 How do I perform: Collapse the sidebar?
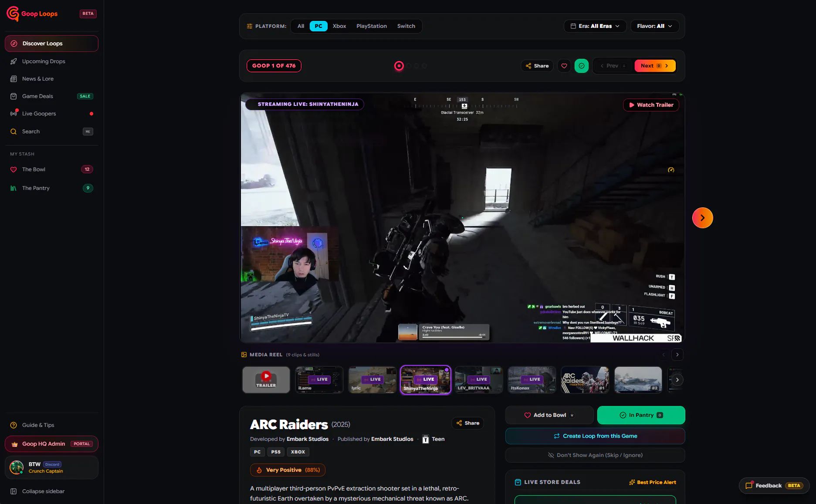51,491
